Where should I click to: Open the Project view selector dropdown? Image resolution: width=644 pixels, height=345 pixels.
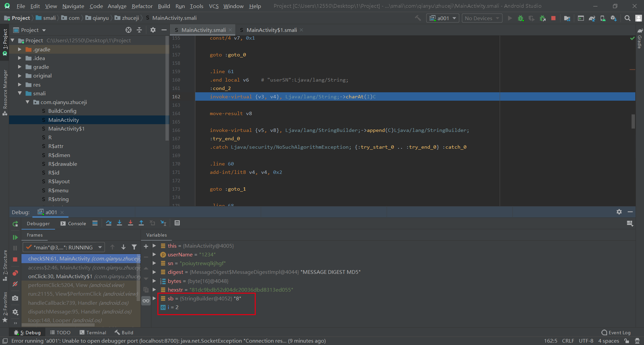click(30, 30)
